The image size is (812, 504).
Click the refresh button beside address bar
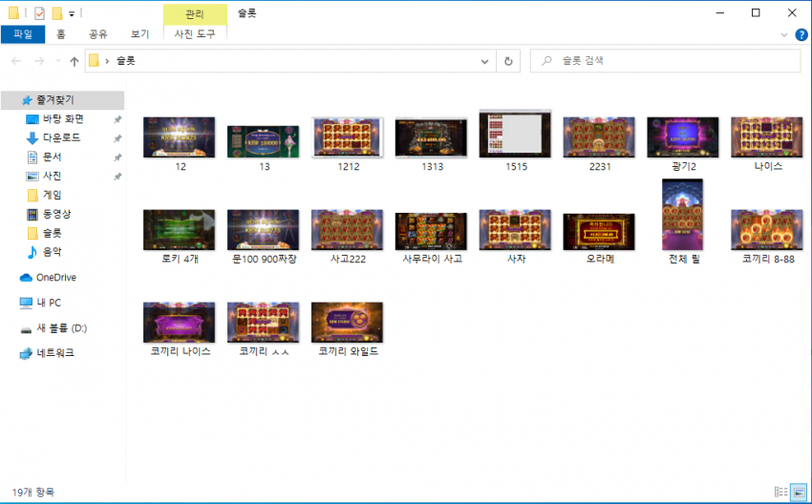click(508, 61)
